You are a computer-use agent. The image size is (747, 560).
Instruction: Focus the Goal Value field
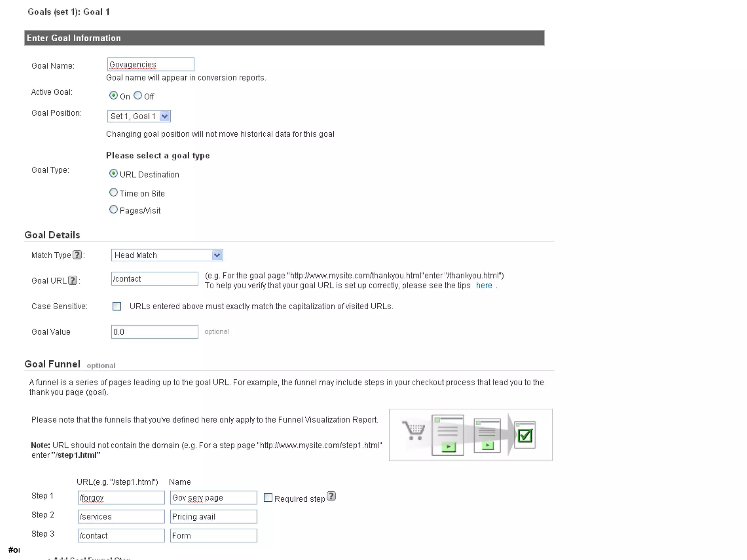pyautogui.click(x=154, y=332)
